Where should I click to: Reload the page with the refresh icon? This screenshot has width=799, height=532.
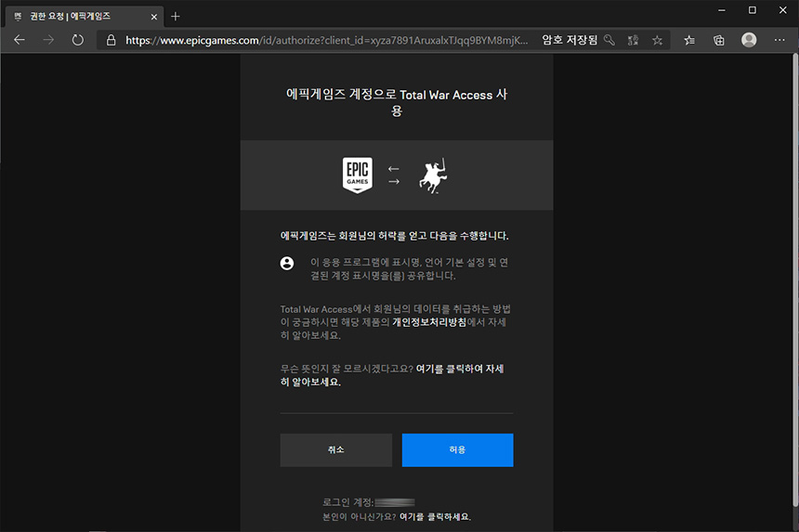tap(77, 40)
